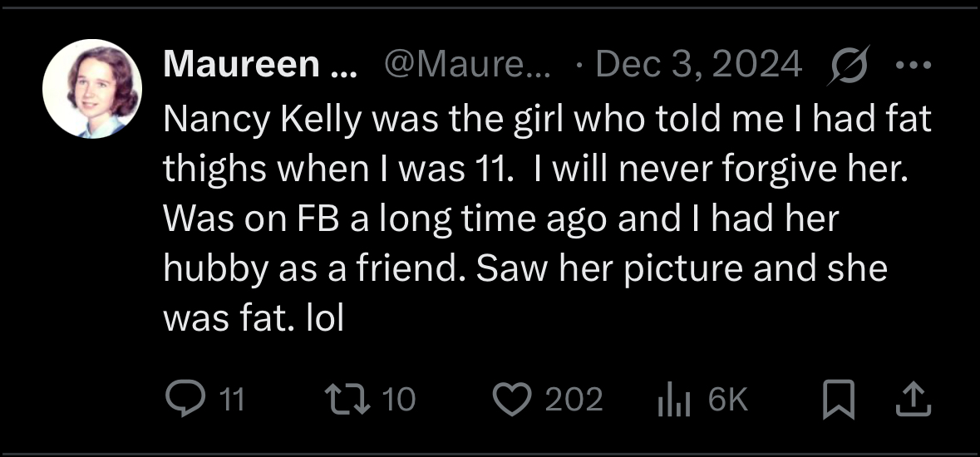This screenshot has width=980, height=457.
Task: Bookmark this post with the bookmark icon
Action: click(838, 399)
